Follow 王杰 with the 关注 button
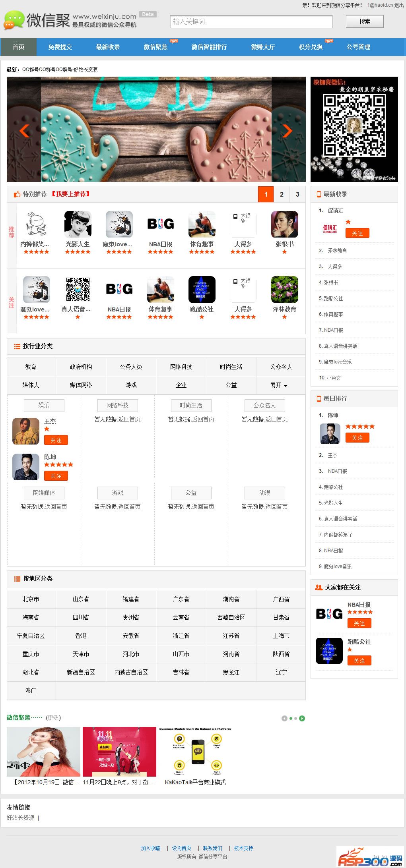 click(x=56, y=440)
